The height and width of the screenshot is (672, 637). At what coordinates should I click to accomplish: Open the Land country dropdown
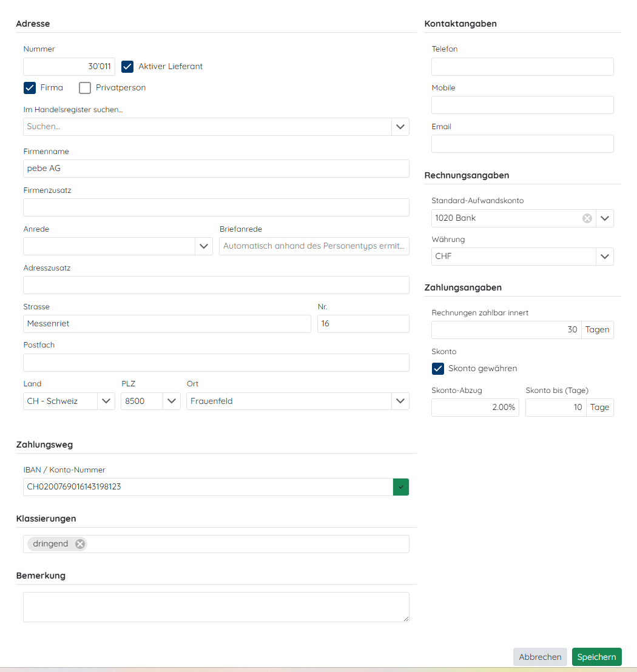[106, 402]
